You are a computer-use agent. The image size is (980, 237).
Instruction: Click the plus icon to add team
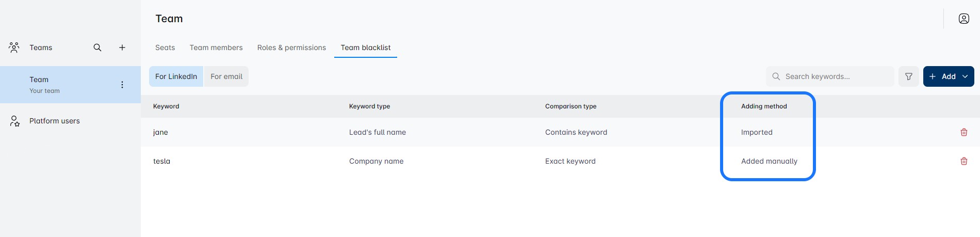122,48
